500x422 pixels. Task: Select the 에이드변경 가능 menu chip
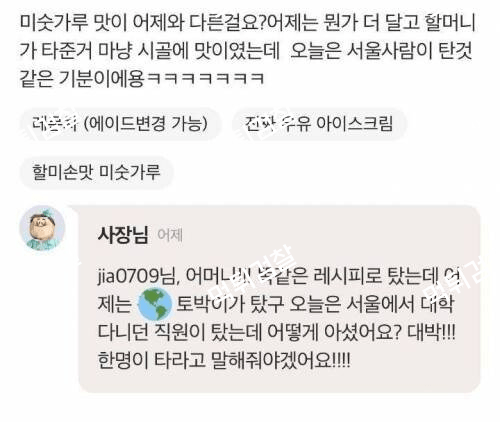[x=120, y=124]
